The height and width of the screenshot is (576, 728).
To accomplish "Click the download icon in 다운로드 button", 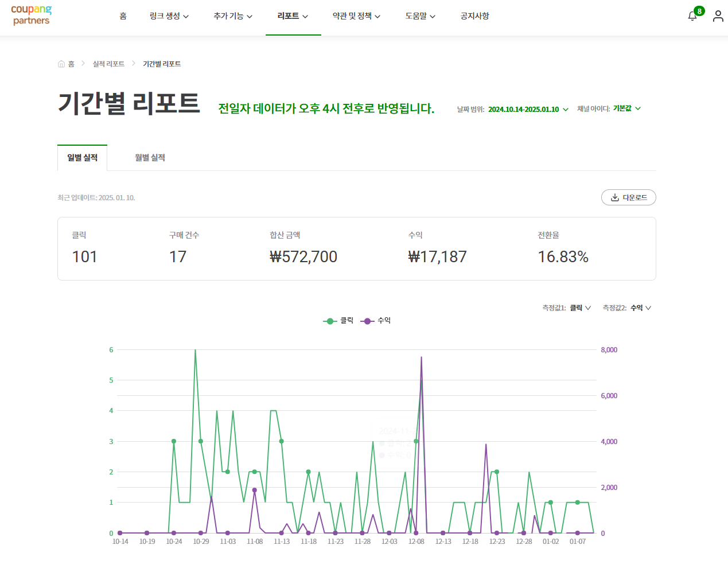I will point(615,197).
